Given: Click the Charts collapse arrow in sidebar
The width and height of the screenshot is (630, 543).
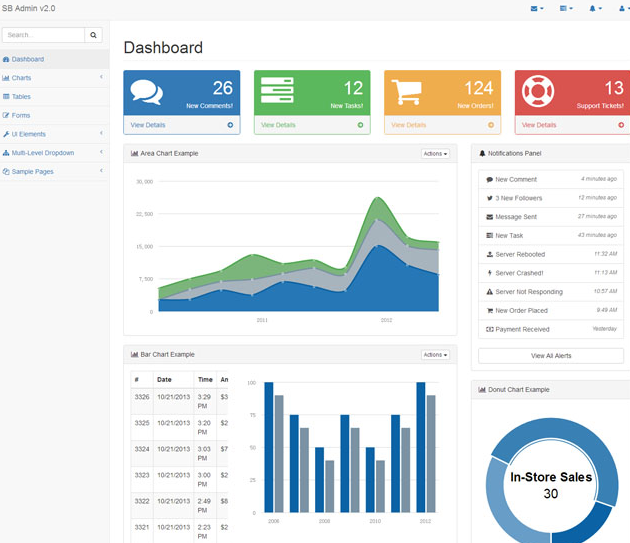Looking at the screenshot, I should click(101, 77).
